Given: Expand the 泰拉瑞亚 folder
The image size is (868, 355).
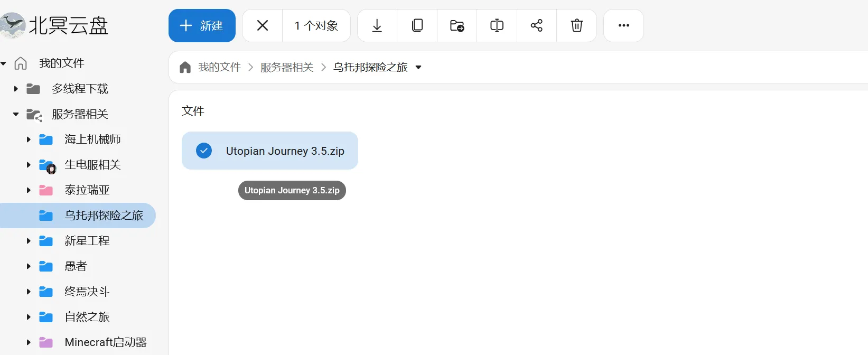Looking at the screenshot, I should tap(29, 190).
